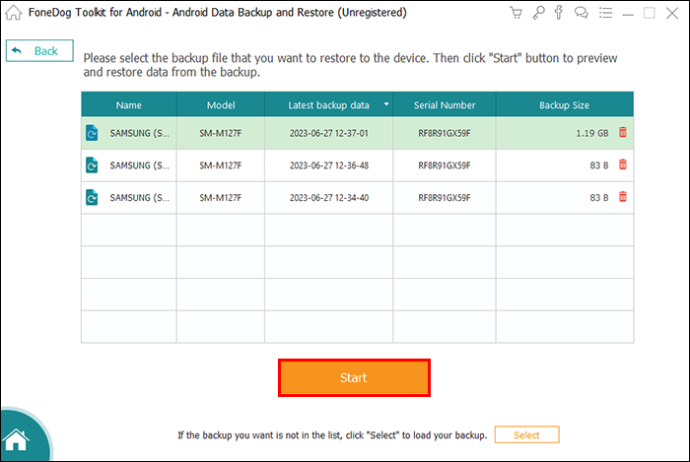Click backup file icon of 12-36-48 row

(x=92, y=165)
